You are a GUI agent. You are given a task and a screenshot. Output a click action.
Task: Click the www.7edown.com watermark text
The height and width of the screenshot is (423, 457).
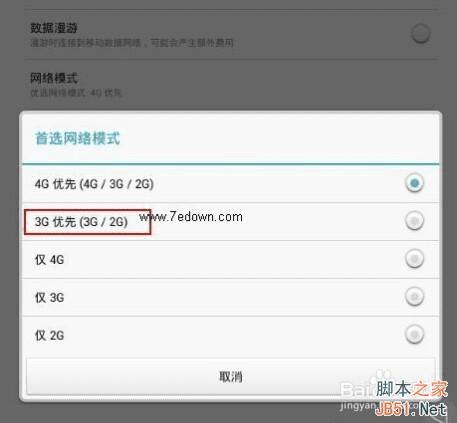pyautogui.click(x=191, y=217)
